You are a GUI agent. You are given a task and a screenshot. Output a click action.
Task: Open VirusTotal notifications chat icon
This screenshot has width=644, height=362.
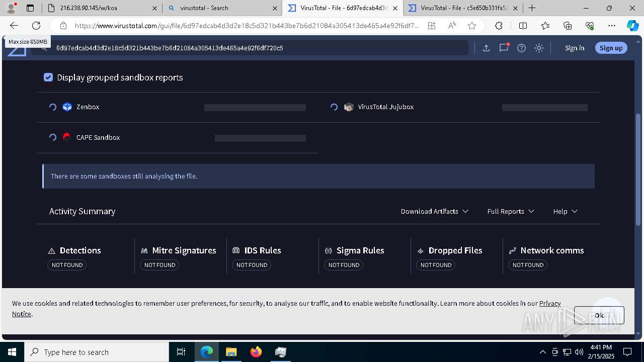(504, 48)
